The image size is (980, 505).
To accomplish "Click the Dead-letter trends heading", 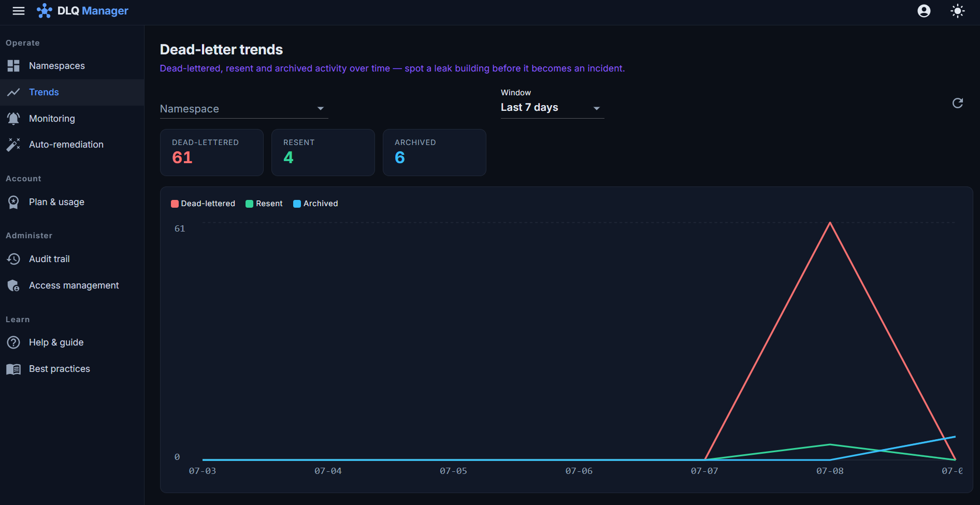I will [221, 50].
